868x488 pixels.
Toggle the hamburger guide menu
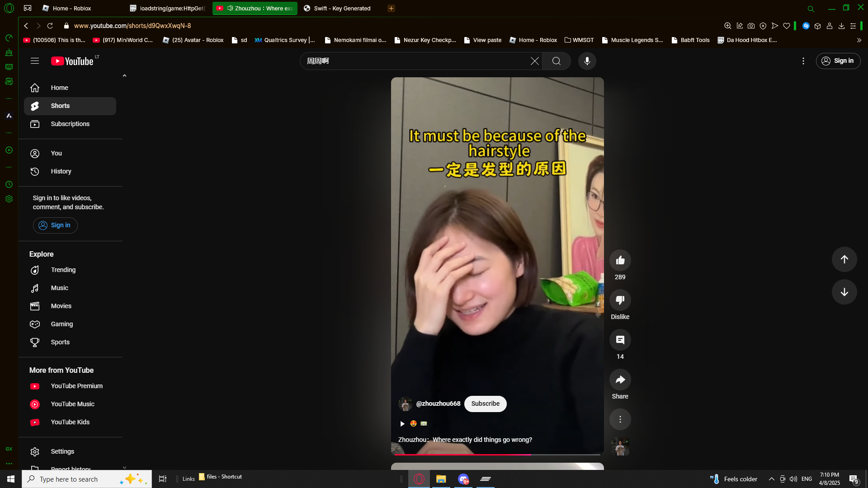click(35, 61)
